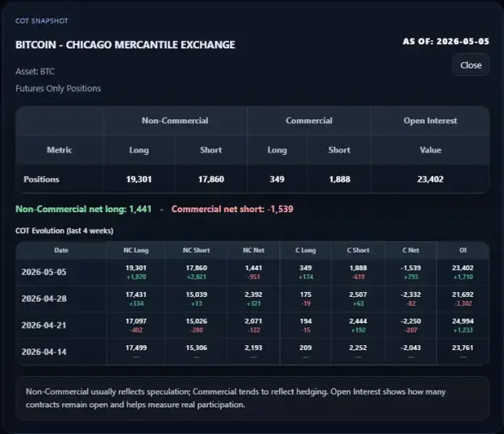Click the Metric header cell
The width and height of the screenshot is (504, 434).
click(x=60, y=150)
